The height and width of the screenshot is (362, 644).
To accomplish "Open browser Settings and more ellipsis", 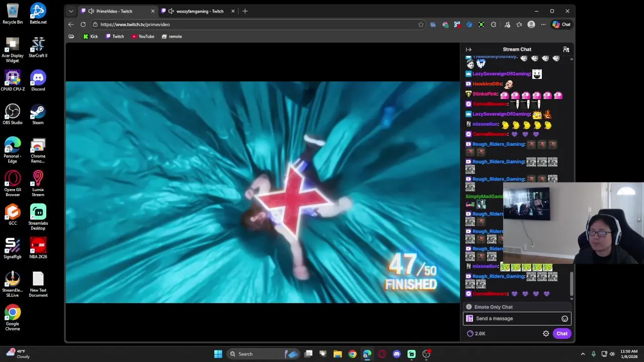I will point(543,25).
